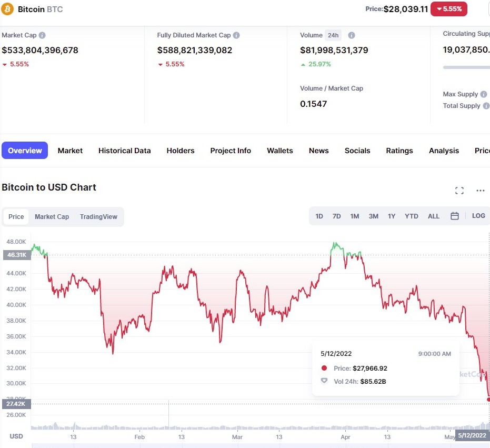490x448 pixels.
Task: Select the Price chart view
Action: (x=16, y=217)
